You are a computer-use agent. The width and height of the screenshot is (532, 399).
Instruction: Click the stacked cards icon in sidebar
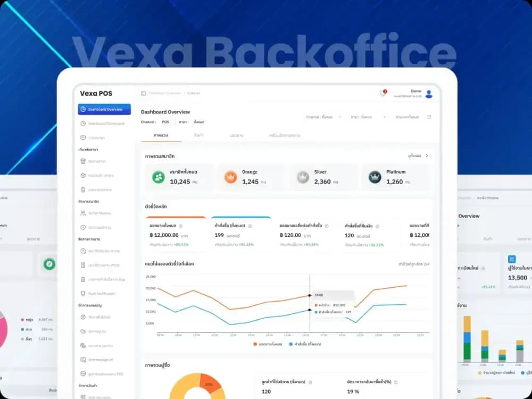[83, 345]
